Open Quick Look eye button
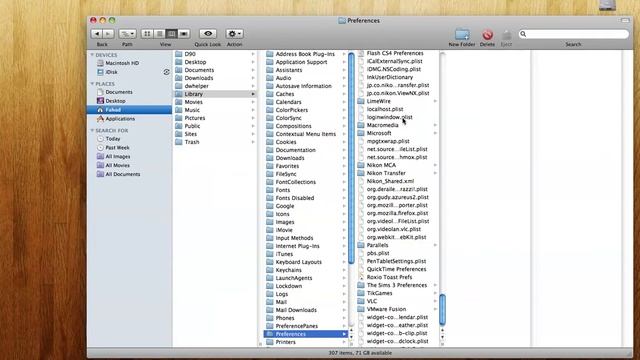640x360 pixels. tap(208, 34)
